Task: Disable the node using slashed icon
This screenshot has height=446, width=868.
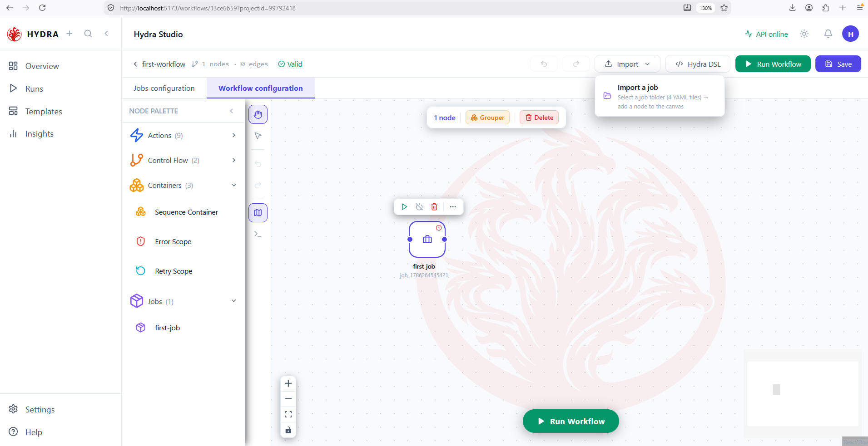Action: (419, 207)
